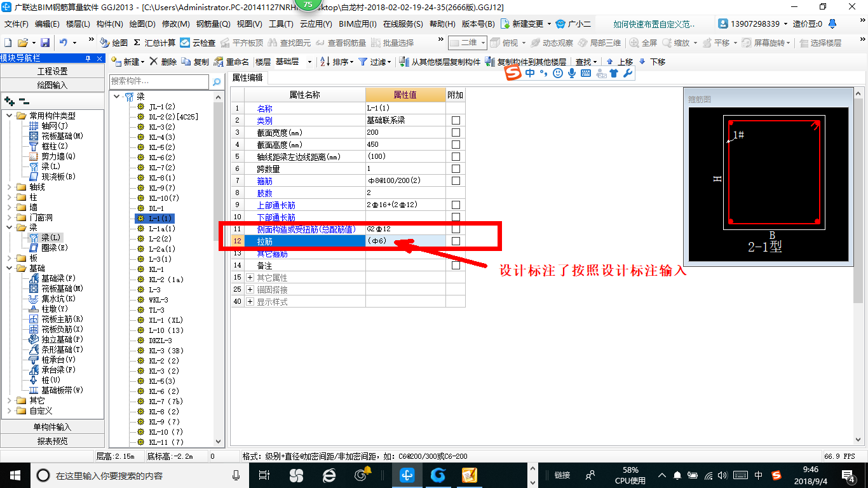Image resolution: width=868 pixels, height=488 pixels.
Task: Expand the 柱 folder
Action: [10, 197]
